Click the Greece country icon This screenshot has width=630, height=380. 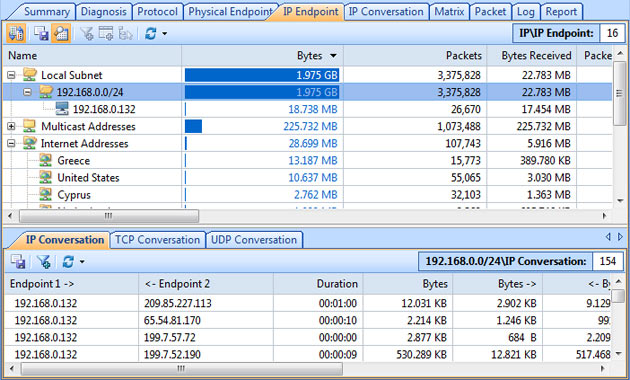46,160
